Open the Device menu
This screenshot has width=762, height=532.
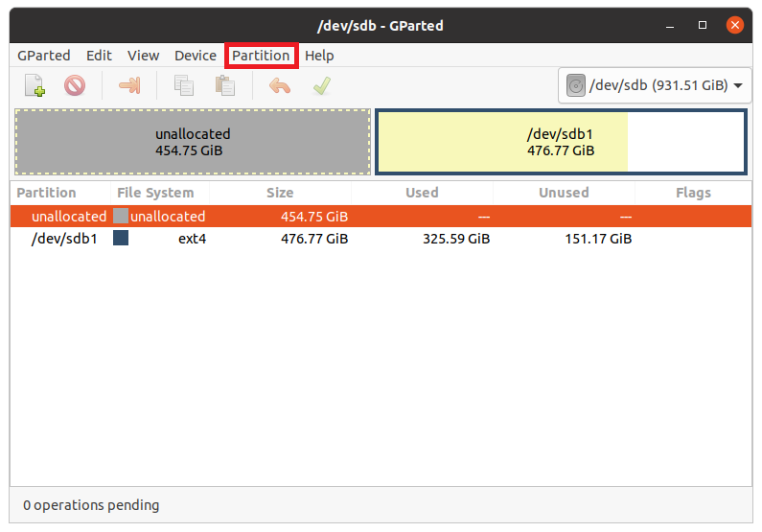(196, 56)
